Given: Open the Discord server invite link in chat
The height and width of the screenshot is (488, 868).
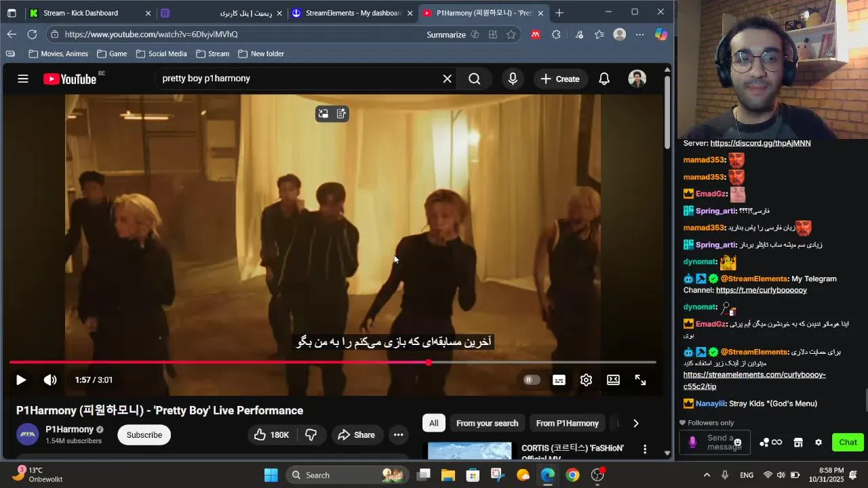Looking at the screenshot, I should tap(760, 144).
